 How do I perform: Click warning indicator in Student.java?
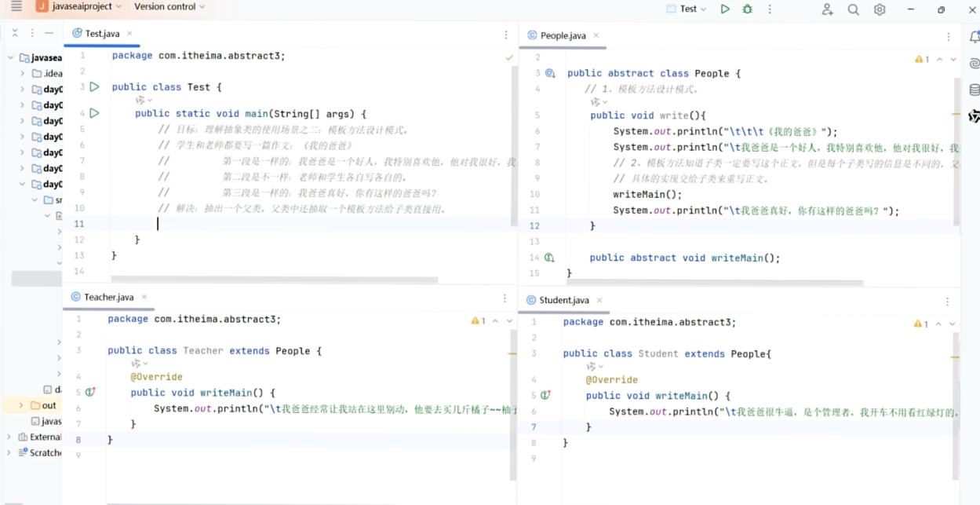point(922,324)
